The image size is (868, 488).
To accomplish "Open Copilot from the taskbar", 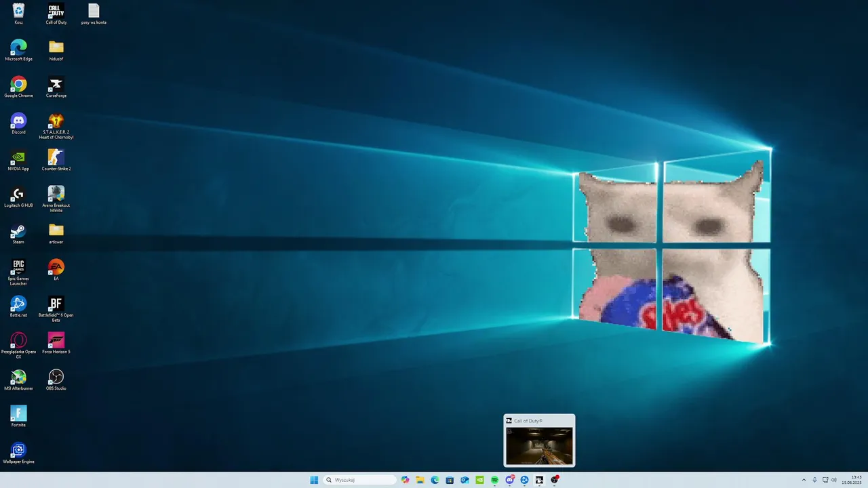I will (406, 480).
